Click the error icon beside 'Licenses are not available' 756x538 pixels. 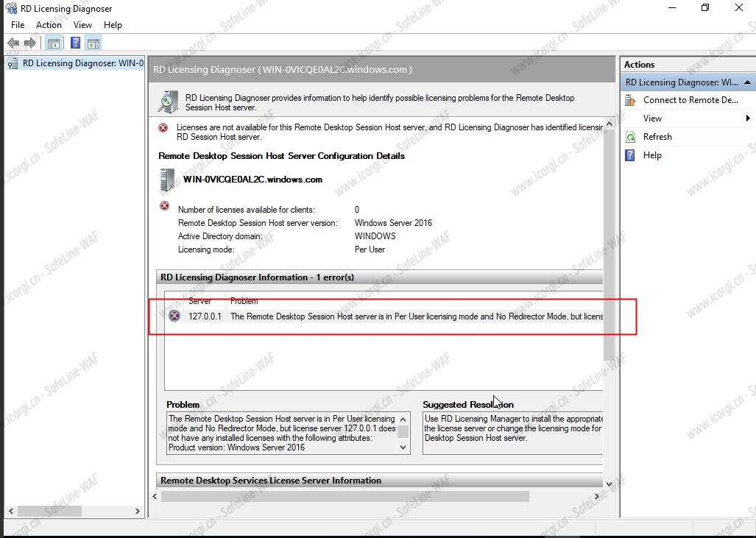click(x=163, y=128)
